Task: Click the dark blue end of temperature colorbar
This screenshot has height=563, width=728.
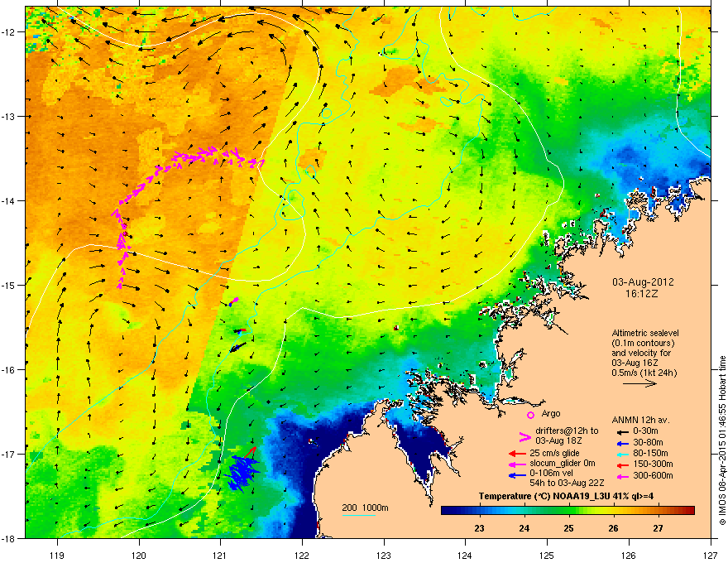Action: 447,510
